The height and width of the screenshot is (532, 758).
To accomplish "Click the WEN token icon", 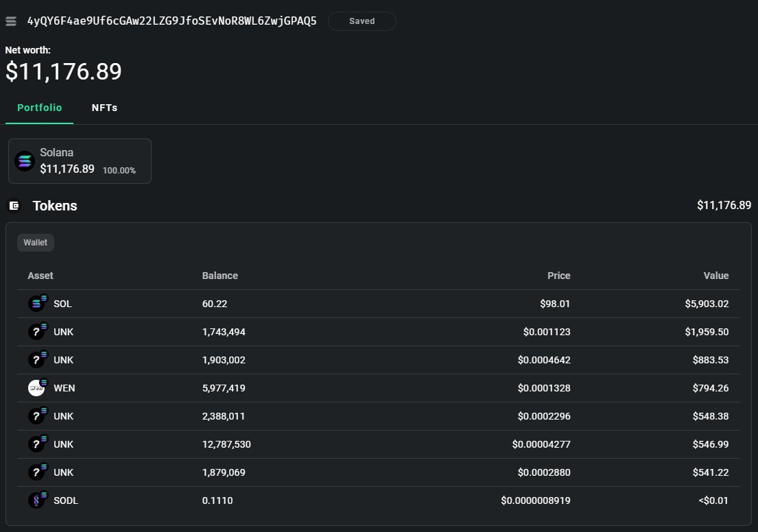I will (37, 387).
